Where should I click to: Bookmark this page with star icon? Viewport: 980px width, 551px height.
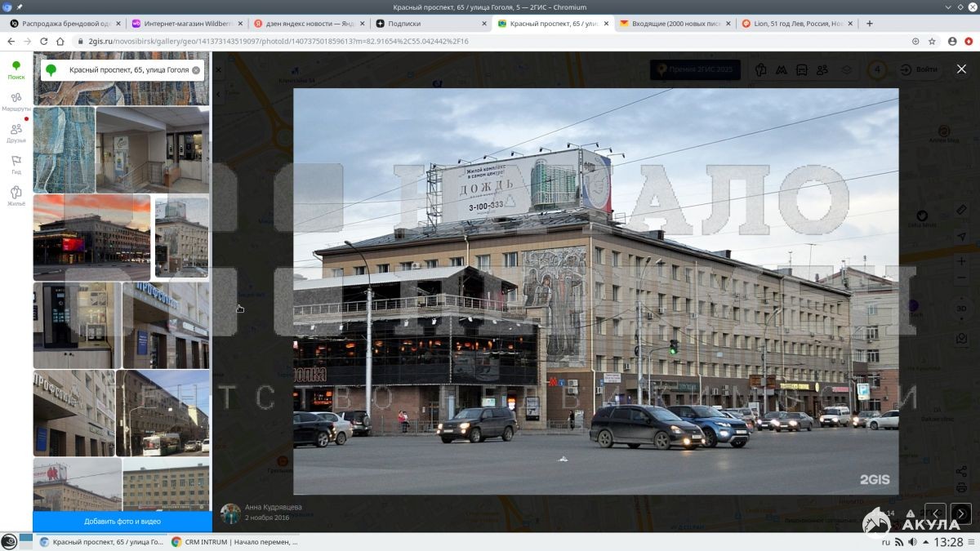pyautogui.click(x=932, y=41)
